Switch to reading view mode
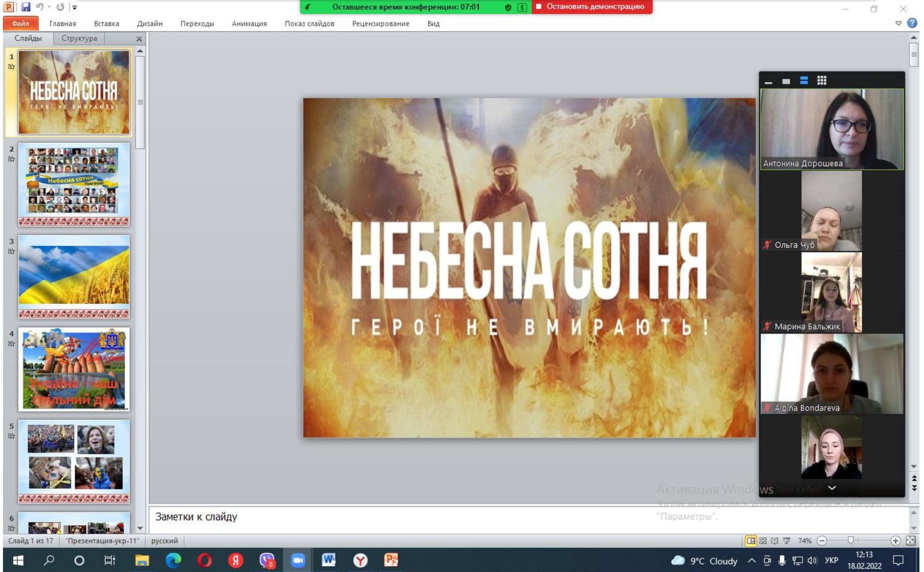 (775, 541)
